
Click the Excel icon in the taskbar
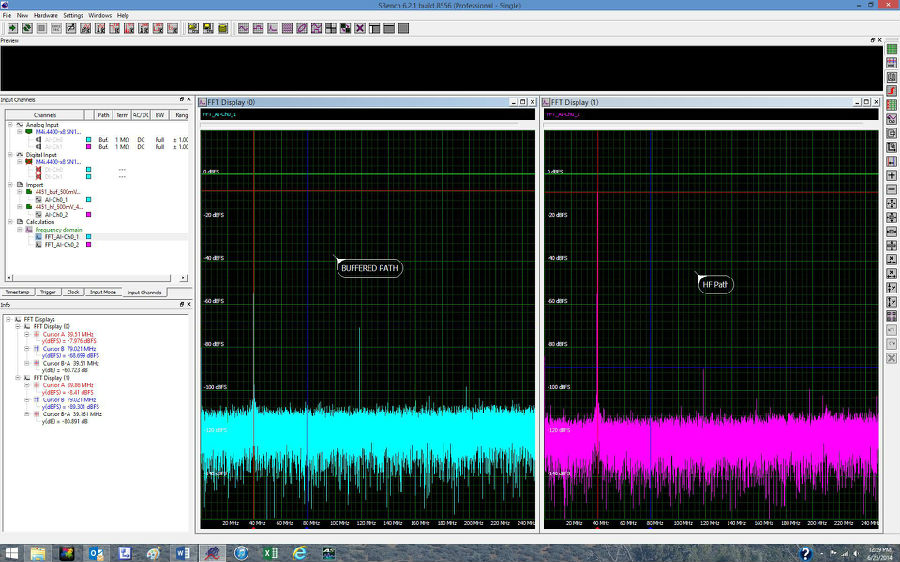pos(270,553)
